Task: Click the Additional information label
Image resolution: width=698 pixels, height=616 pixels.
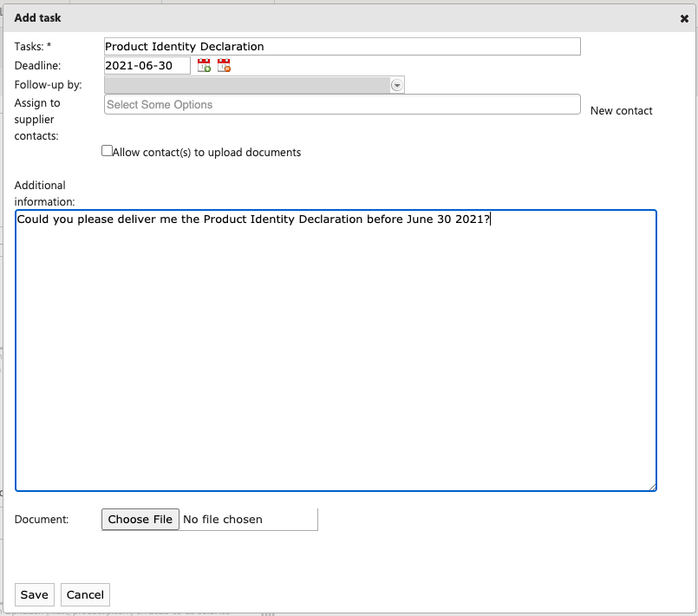Action: click(x=44, y=193)
